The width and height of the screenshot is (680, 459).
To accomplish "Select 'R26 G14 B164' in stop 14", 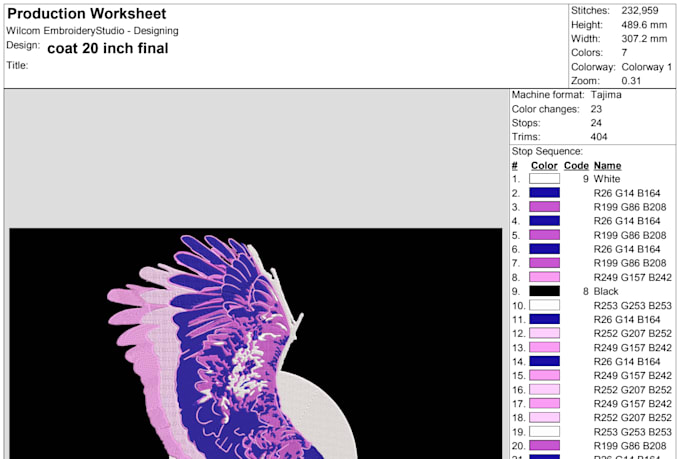I will coord(627,361).
